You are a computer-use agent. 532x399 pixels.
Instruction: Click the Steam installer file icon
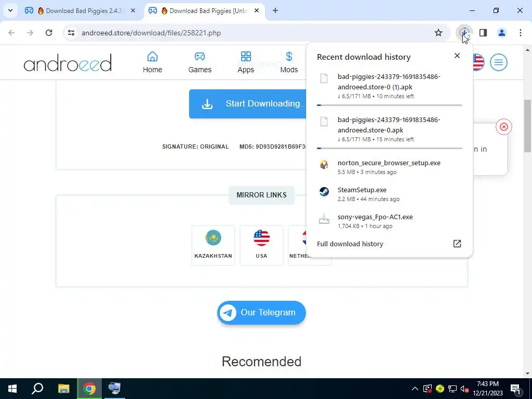(x=324, y=192)
